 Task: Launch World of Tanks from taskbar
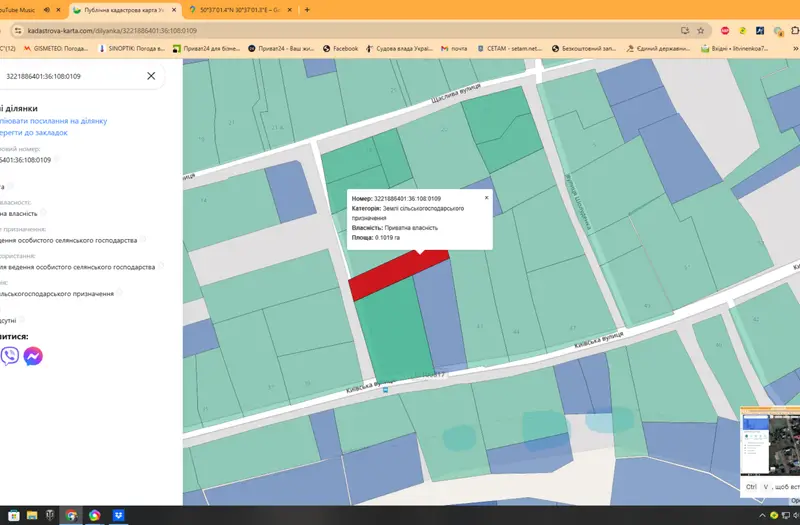50,515
